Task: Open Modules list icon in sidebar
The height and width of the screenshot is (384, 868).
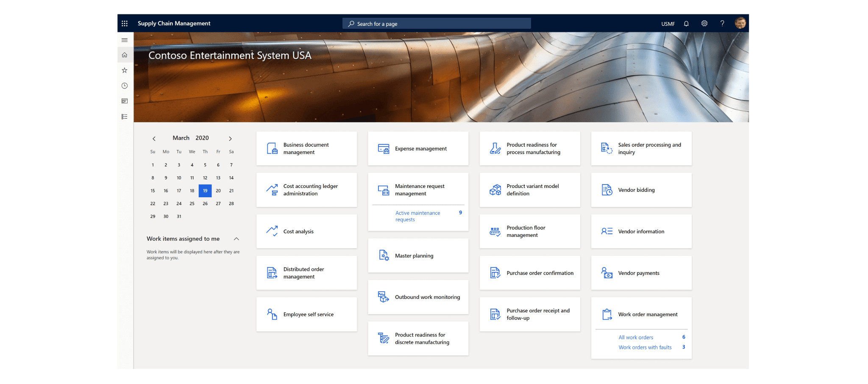Action: (125, 116)
